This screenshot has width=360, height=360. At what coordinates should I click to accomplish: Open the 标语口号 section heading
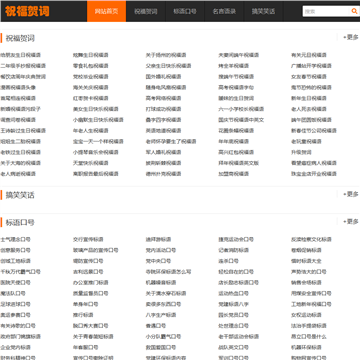point(20,223)
